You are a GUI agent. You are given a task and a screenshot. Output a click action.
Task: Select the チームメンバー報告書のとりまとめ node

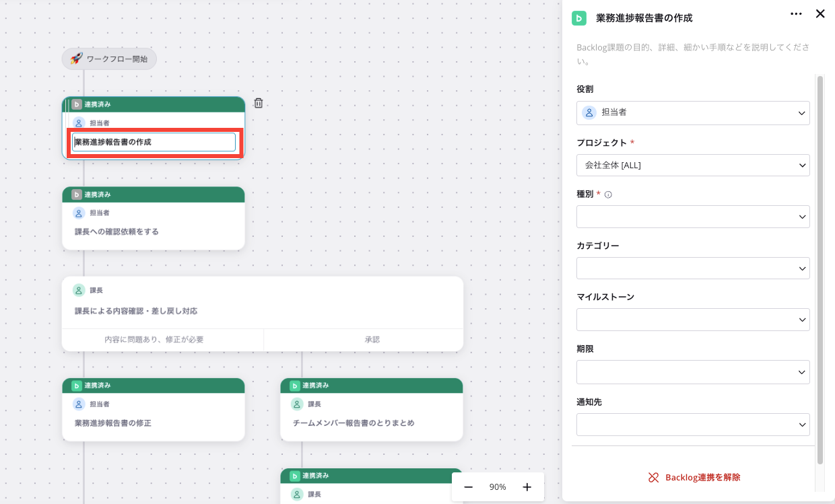(x=372, y=410)
